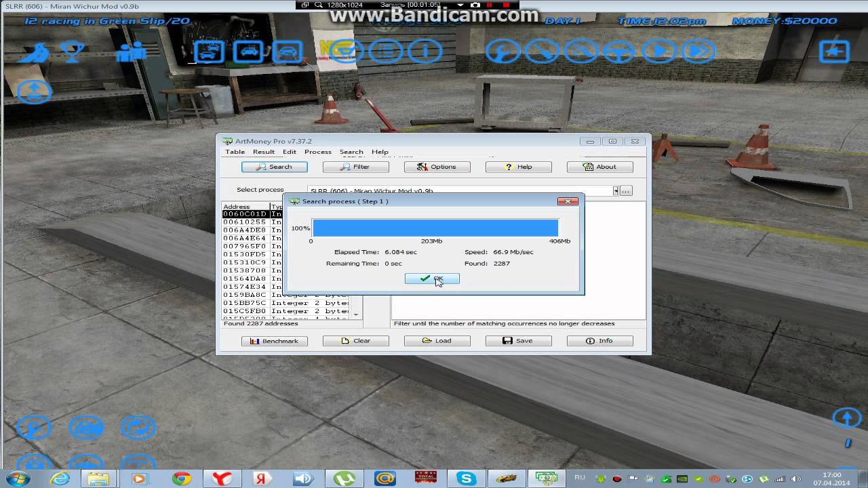868x488 pixels.
Task: Click the Load button
Action: click(437, 341)
